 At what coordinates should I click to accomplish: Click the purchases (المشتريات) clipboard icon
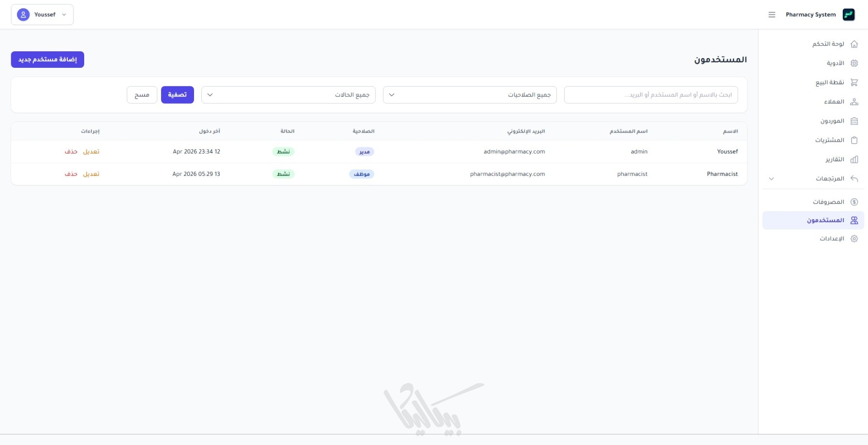click(854, 140)
